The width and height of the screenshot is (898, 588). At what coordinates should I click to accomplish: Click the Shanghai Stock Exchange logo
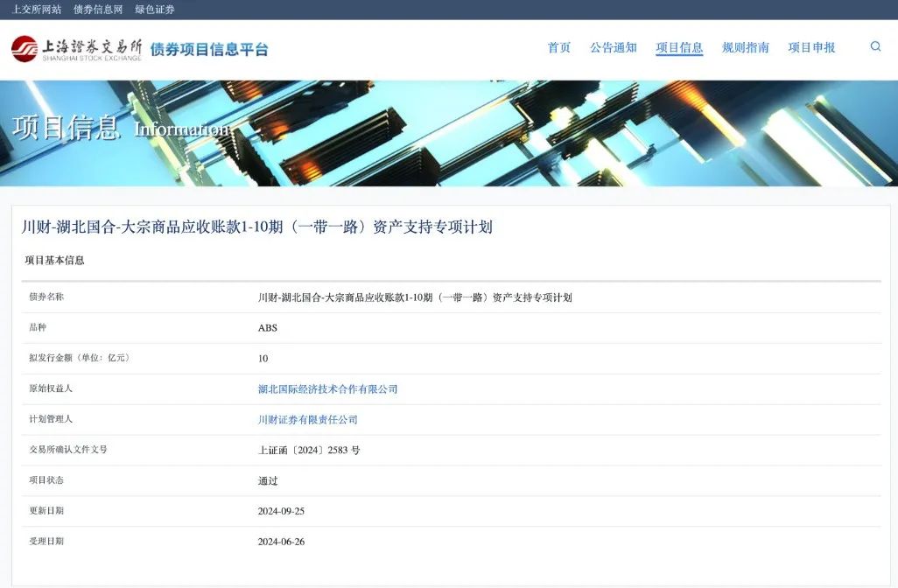click(77, 49)
